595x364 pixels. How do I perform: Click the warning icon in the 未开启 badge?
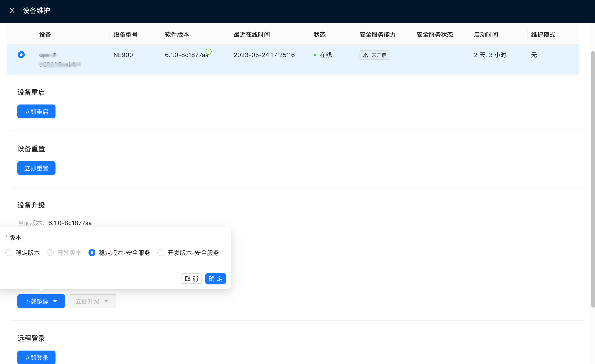[x=366, y=55]
